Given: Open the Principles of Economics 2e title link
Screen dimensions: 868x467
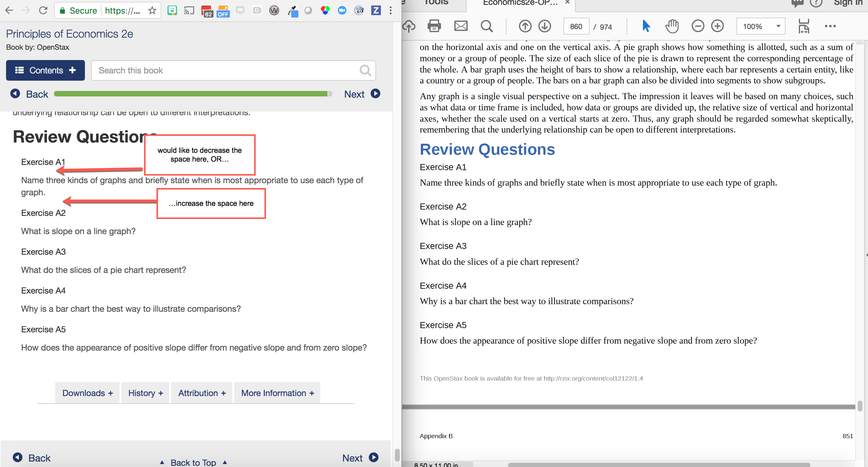Looking at the screenshot, I should pyautogui.click(x=69, y=34).
